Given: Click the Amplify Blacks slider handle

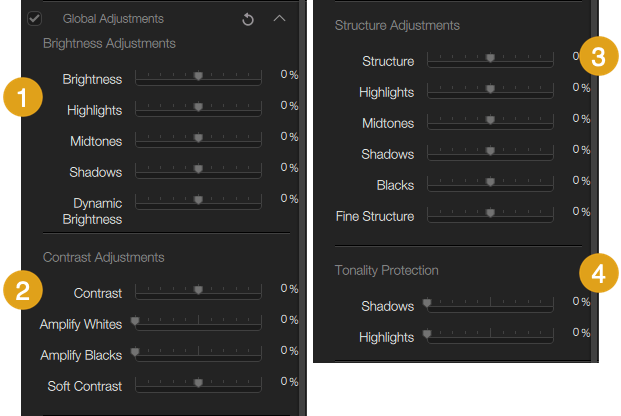Looking at the screenshot, I should (x=135, y=351).
